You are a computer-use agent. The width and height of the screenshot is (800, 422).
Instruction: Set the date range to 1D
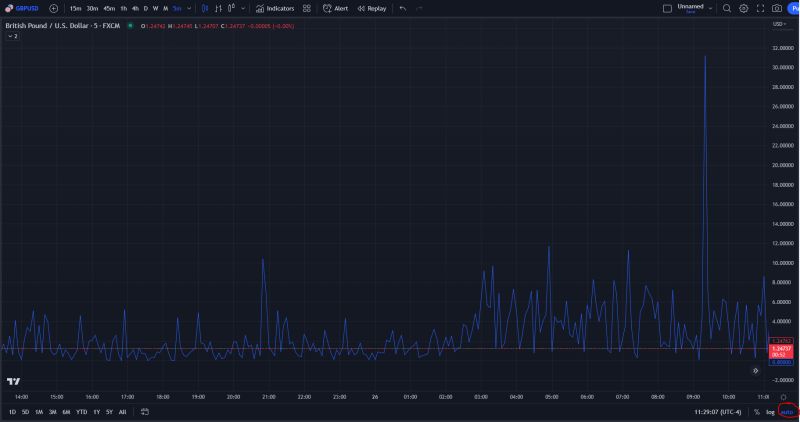point(12,412)
